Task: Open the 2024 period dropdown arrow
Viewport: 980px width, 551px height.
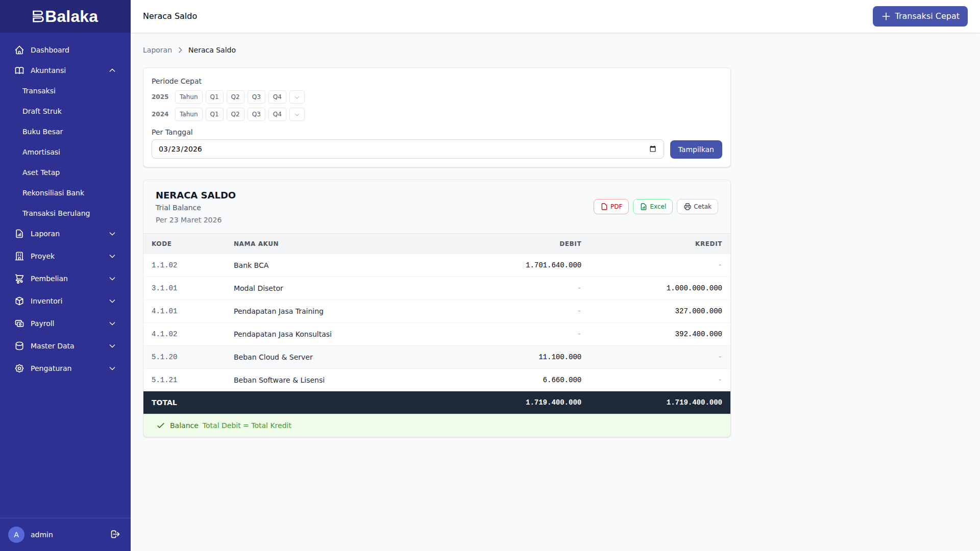Action: (x=297, y=114)
